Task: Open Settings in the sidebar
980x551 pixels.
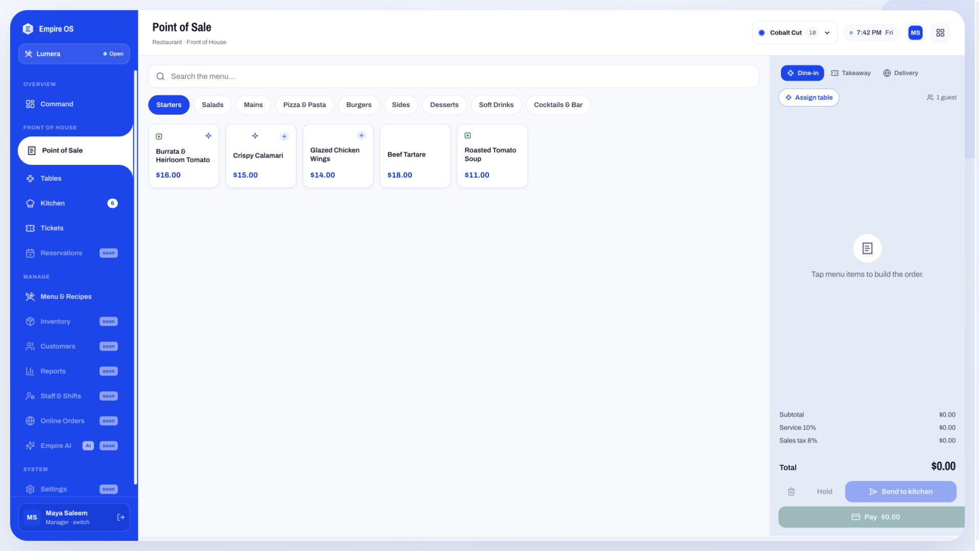Action: pyautogui.click(x=75, y=489)
